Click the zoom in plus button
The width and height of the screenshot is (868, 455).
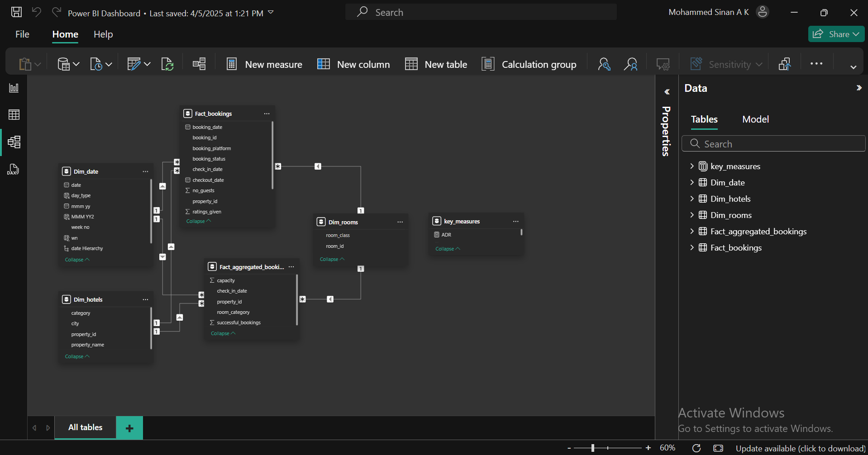pyautogui.click(x=648, y=448)
